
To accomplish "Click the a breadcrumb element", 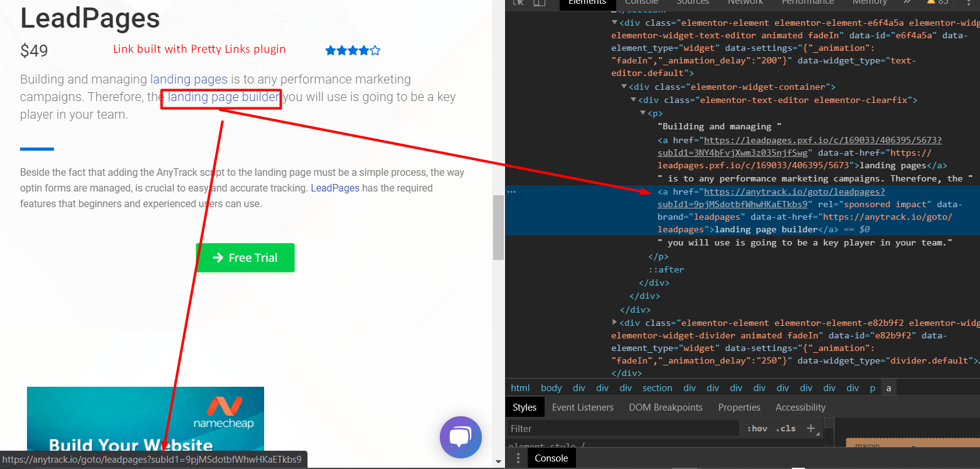I will click(888, 388).
